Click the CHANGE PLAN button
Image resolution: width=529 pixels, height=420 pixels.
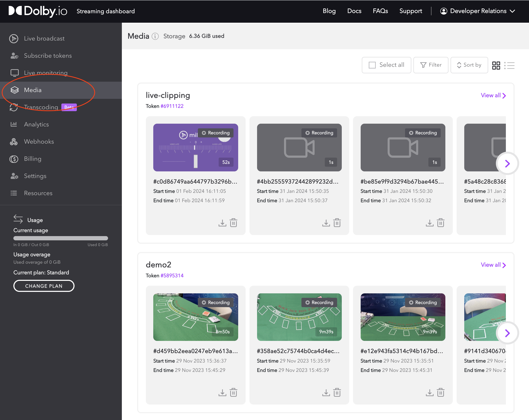[44, 286]
